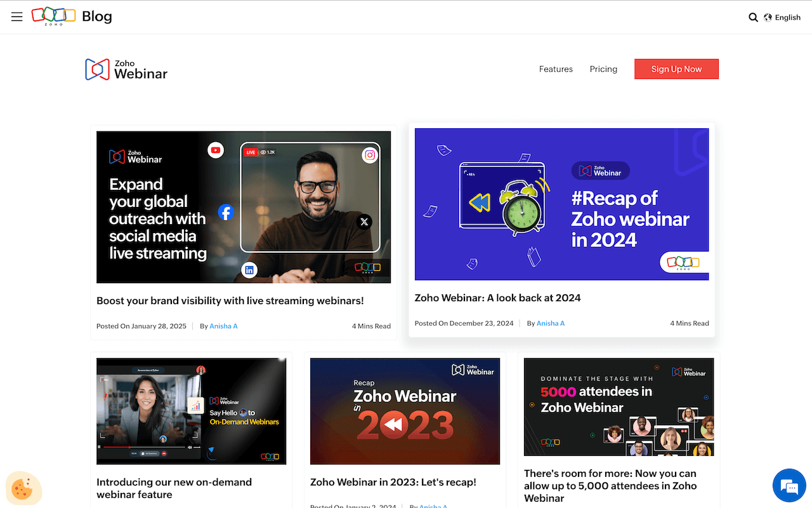Click the Sign Up Now button

(676, 69)
